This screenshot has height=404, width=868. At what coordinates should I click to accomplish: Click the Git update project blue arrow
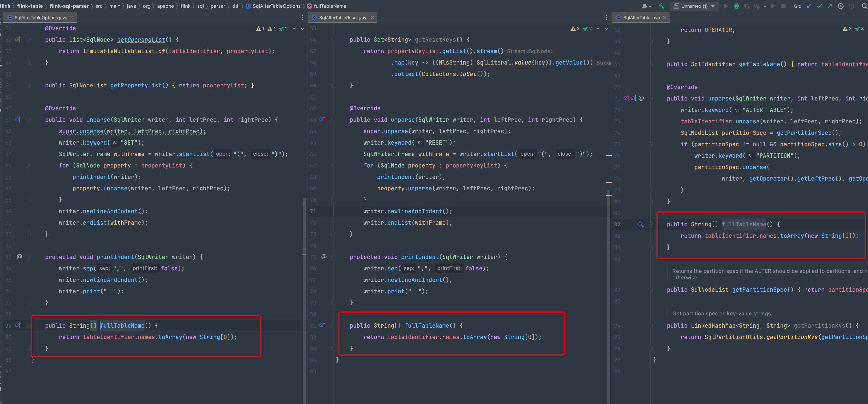tap(809, 6)
